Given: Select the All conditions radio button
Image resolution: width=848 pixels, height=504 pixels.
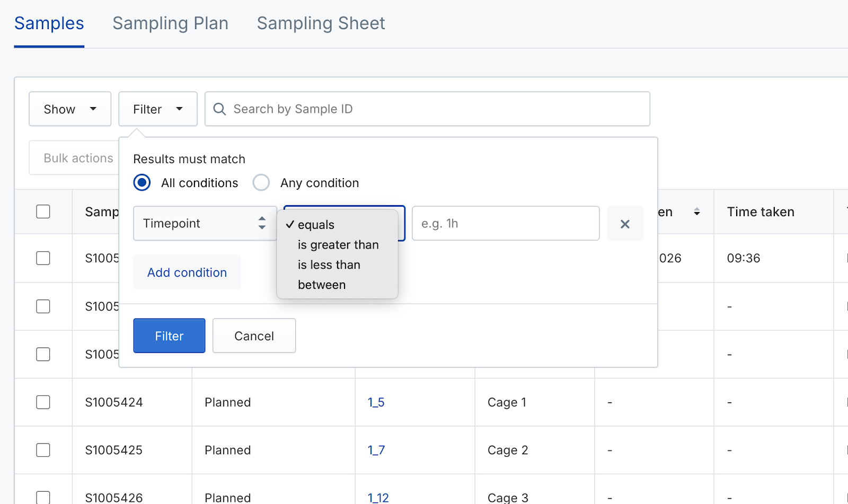Looking at the screenshot, I should (142, 183).
